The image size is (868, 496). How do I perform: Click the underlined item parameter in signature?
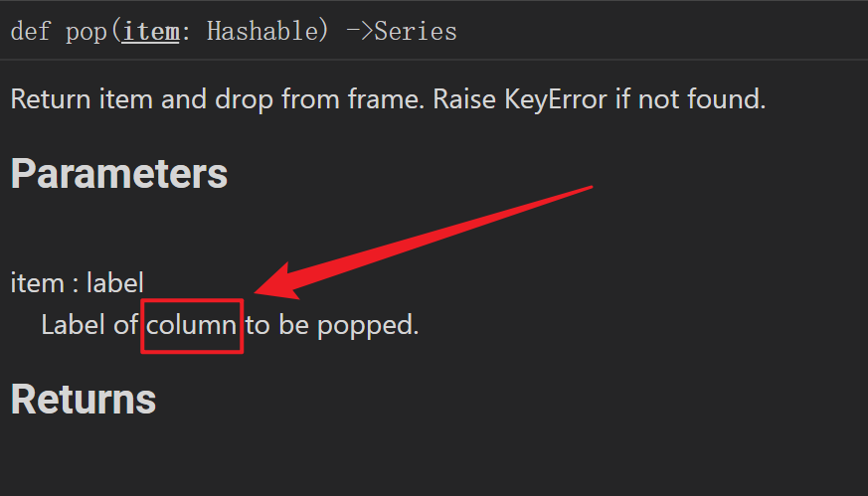coord(151,31)
